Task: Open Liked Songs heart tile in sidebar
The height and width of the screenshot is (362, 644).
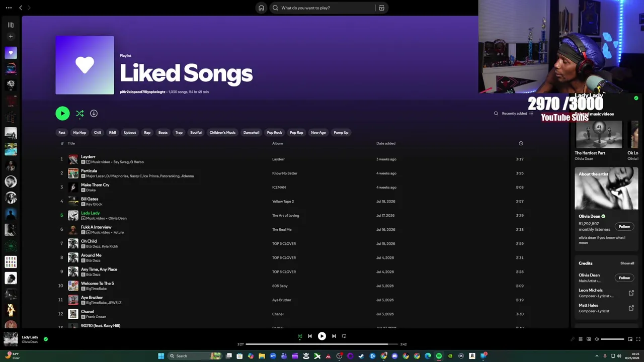Action: (x=11, y=53)
